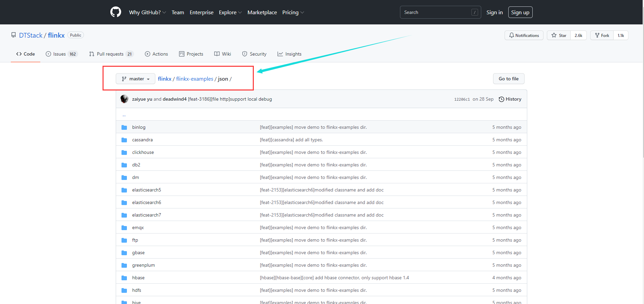The height and width of the screenshot is (304, 644).
Task: Go to the Team page
Action: pos(178,12)
